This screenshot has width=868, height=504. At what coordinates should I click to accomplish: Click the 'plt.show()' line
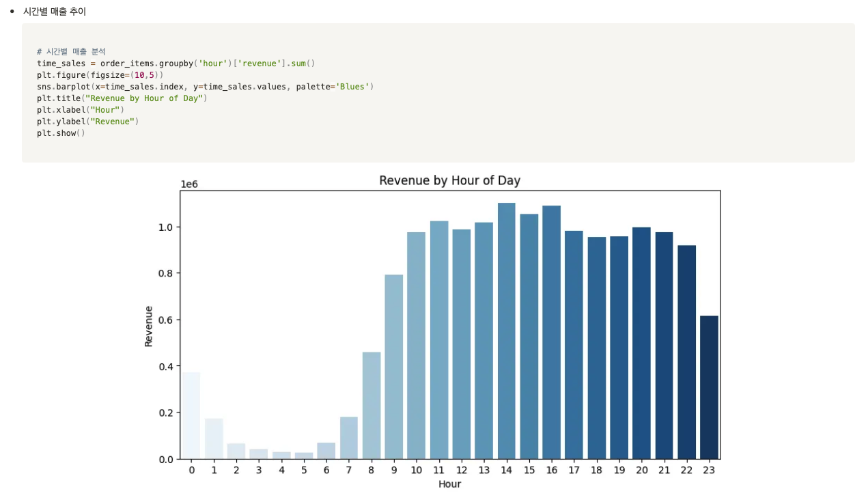coord(61,133)
